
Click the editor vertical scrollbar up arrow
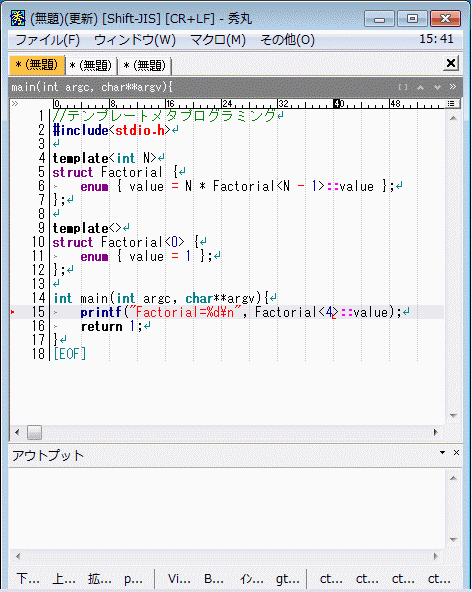click(x=453, y=118)
